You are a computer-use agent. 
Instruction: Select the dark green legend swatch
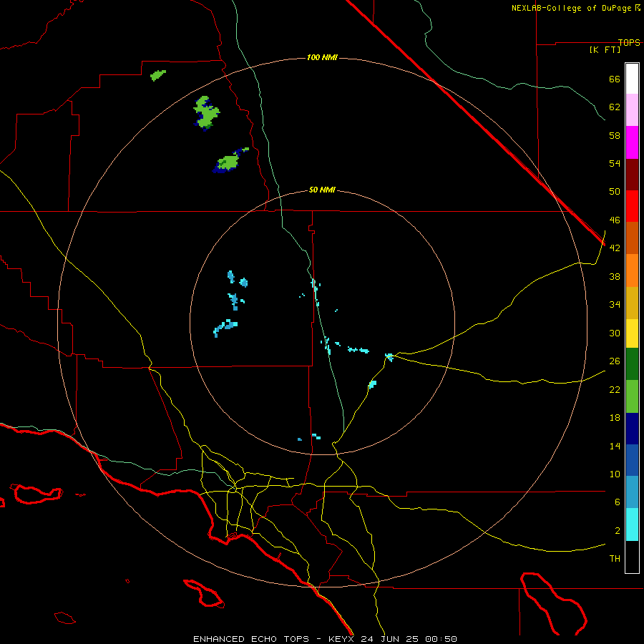(632, 364)
